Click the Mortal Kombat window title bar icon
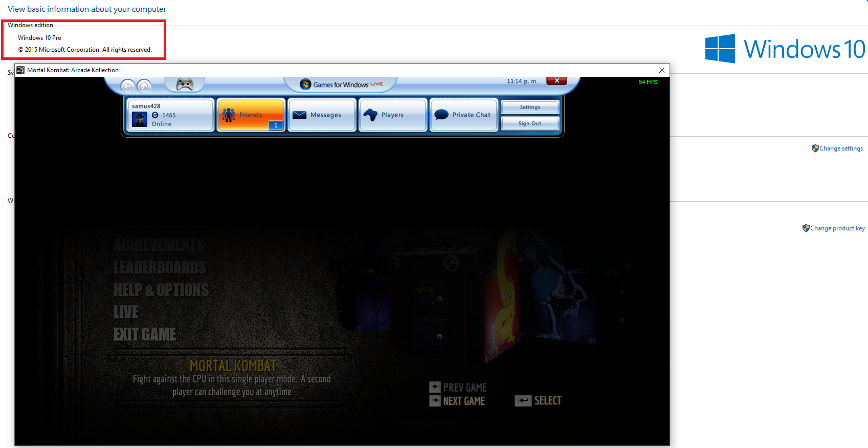The height and width of the screenshot is (448, 868). click(x=20, y=70)
